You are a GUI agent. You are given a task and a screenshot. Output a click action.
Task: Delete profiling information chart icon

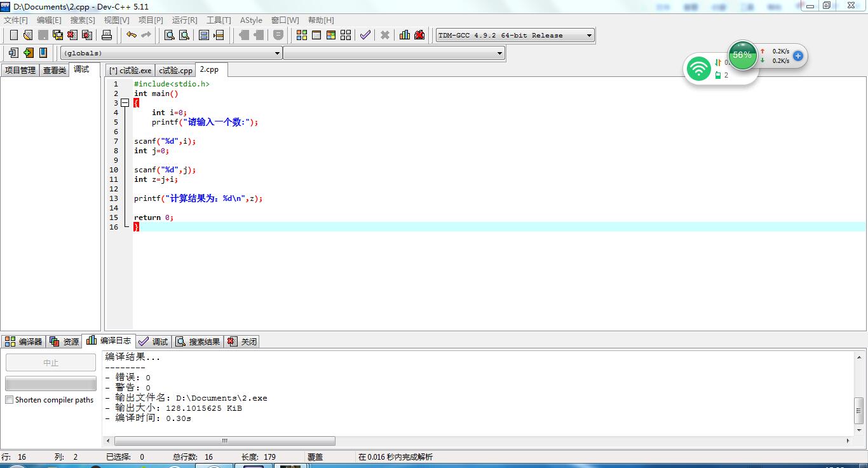[x=419, y=35]
